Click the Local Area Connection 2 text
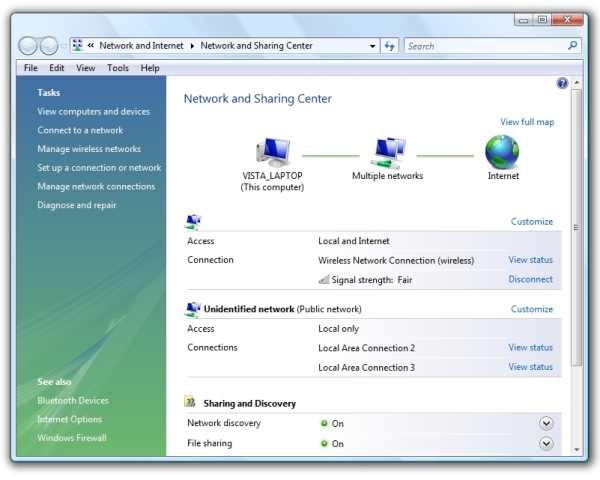The width and height of the screenshot is (600, 480). pyautogui.click(x=366, y=348)
